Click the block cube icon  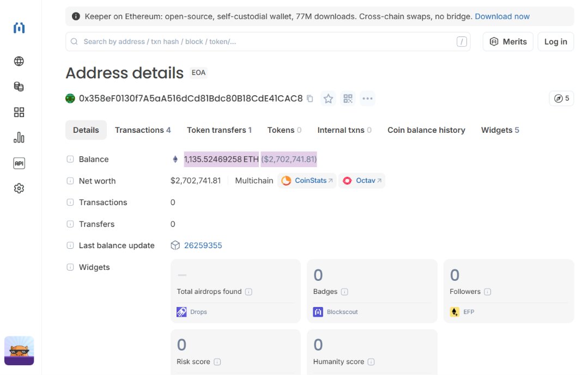coord(175,245)
